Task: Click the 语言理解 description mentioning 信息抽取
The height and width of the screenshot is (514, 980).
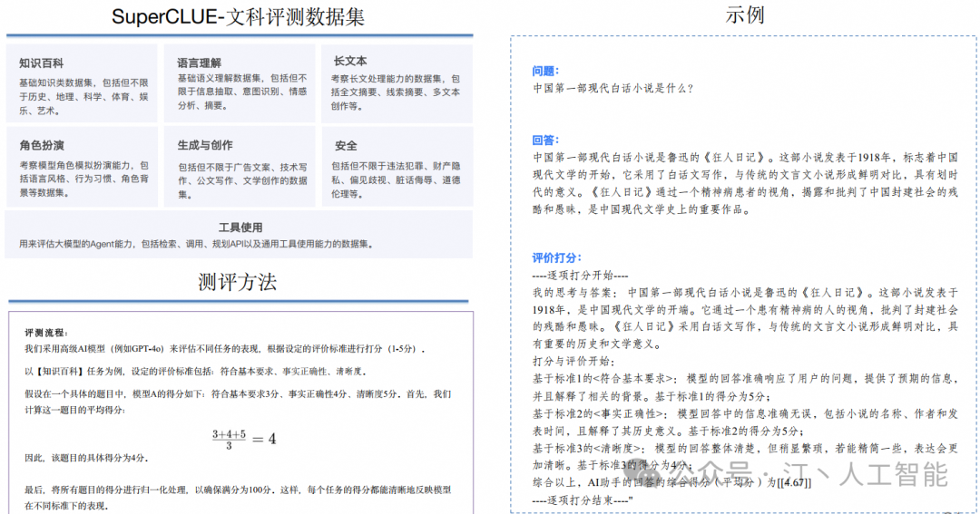Action: (242, 92)
